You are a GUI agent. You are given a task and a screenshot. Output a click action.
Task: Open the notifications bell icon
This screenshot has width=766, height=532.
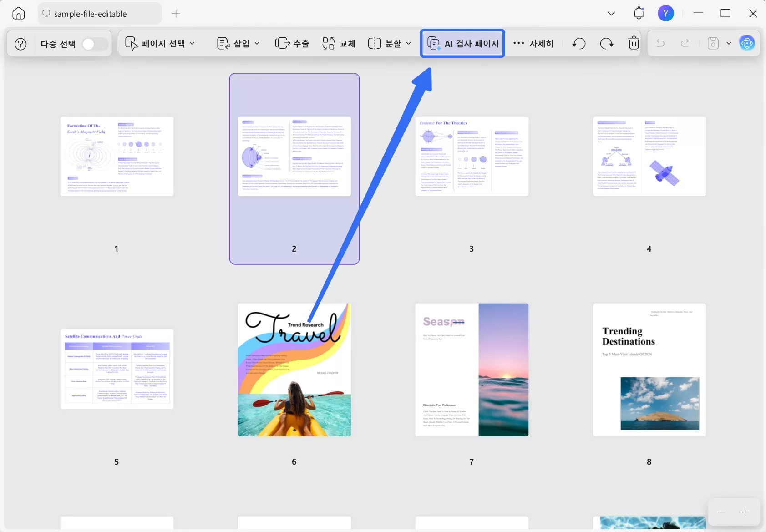[x=639, y=13]
